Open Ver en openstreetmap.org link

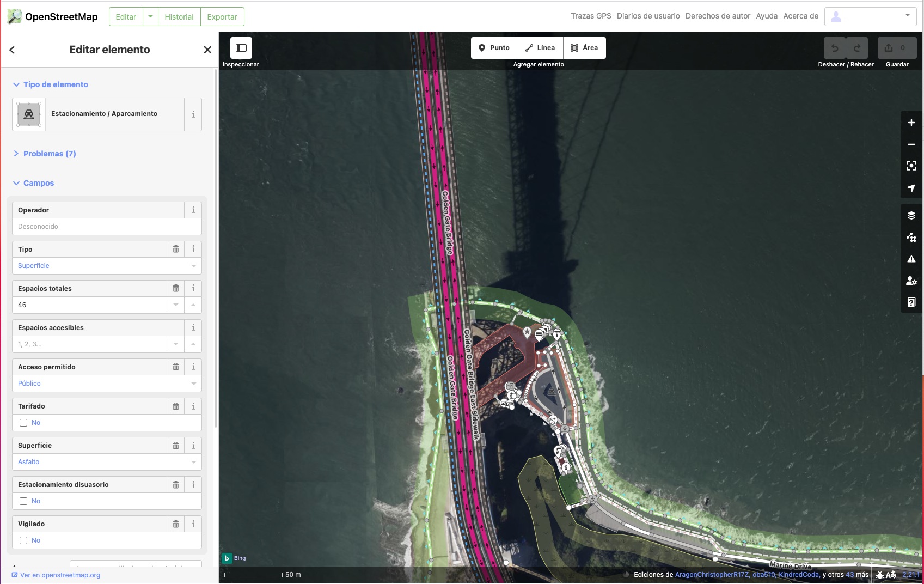(x=56, y=575)
